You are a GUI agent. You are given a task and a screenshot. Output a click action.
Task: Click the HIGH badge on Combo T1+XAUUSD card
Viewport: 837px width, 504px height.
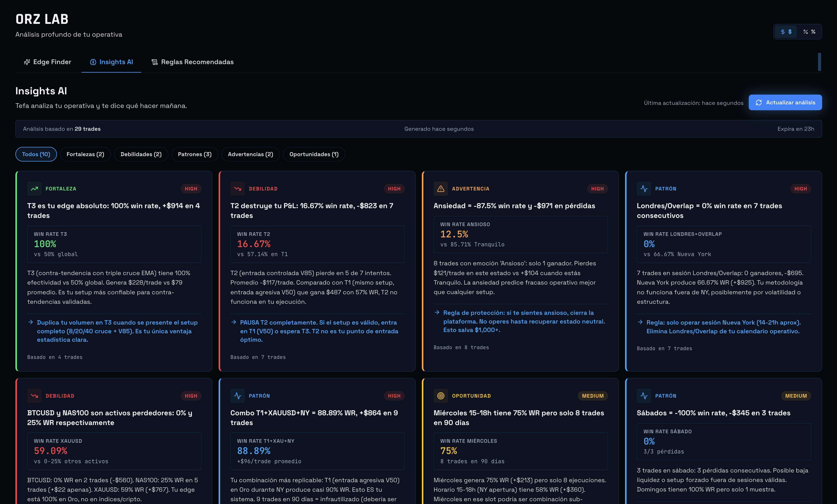394,396
